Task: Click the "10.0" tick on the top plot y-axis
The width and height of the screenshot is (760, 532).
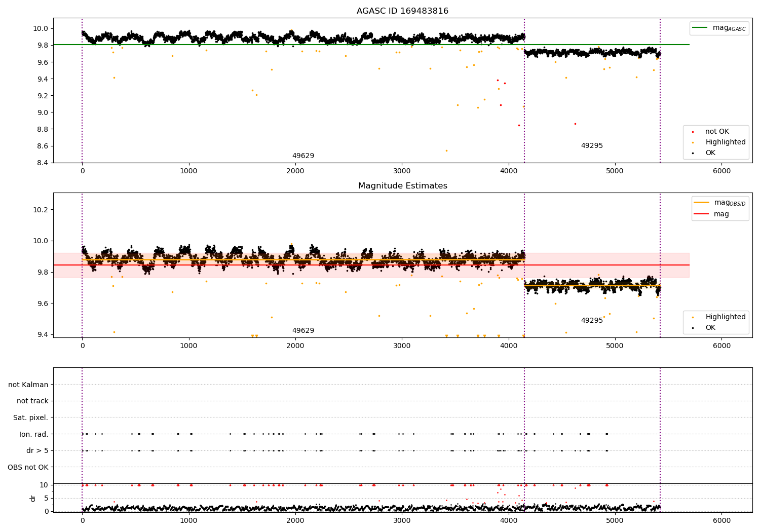Action: click(42, 29)
